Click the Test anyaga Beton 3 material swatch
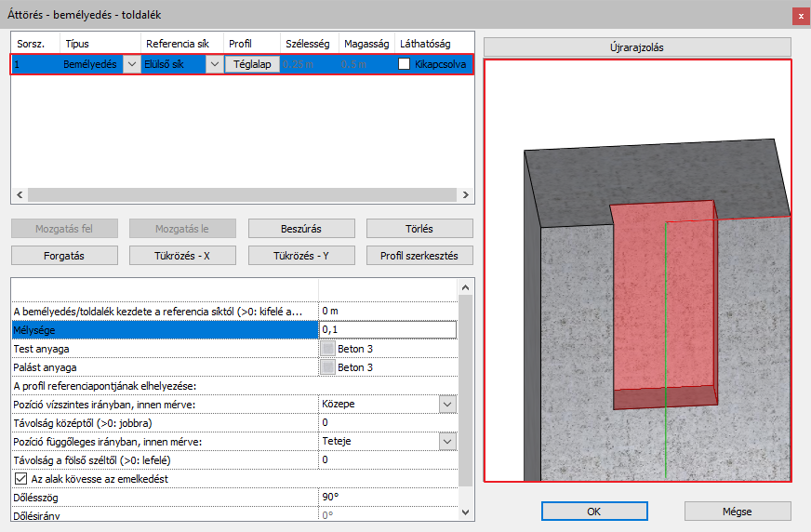 327,349
